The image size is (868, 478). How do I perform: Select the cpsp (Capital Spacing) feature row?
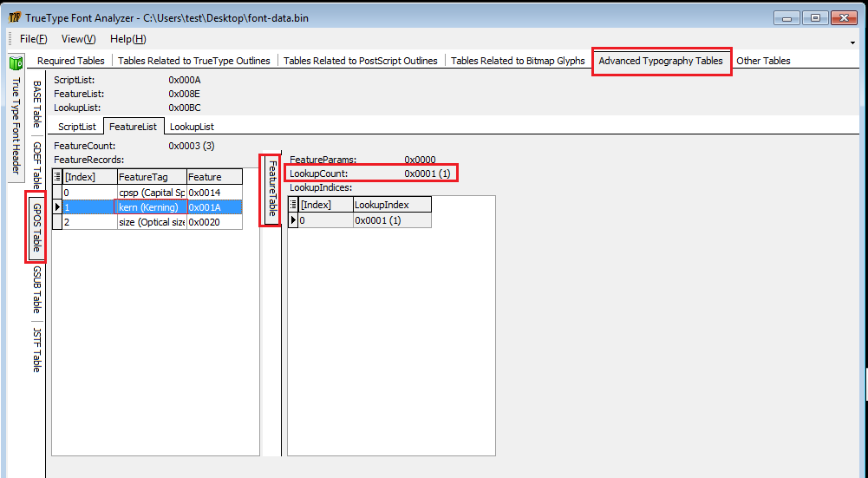(x=147, y=193)
